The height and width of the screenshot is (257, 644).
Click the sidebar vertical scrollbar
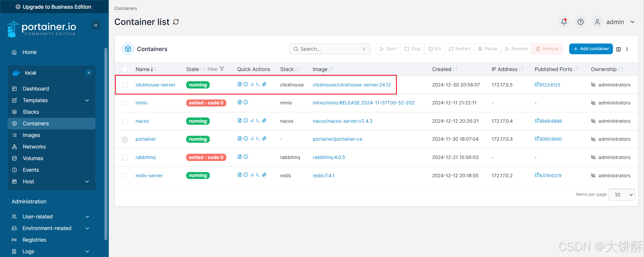pyautogui.click(x=106, y=144)
